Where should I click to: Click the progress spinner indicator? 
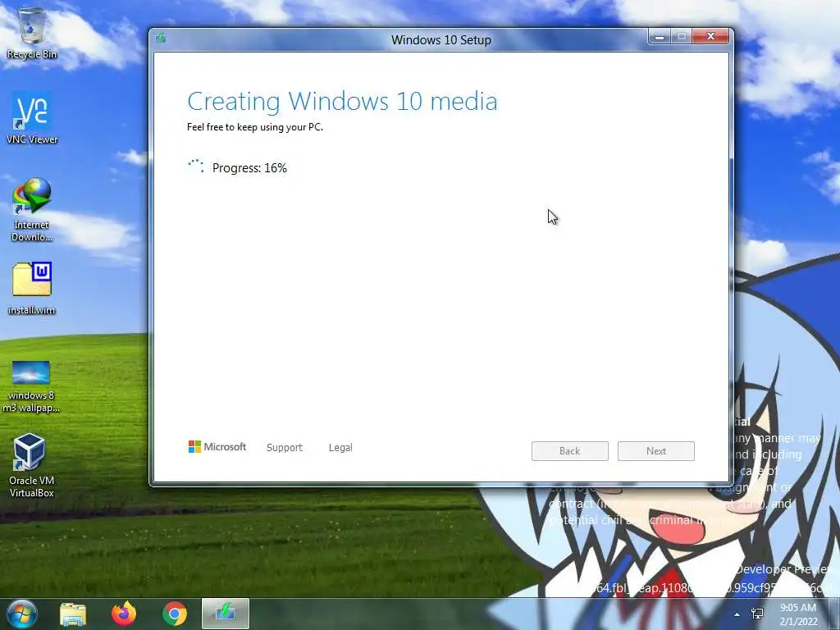(196, 166)
